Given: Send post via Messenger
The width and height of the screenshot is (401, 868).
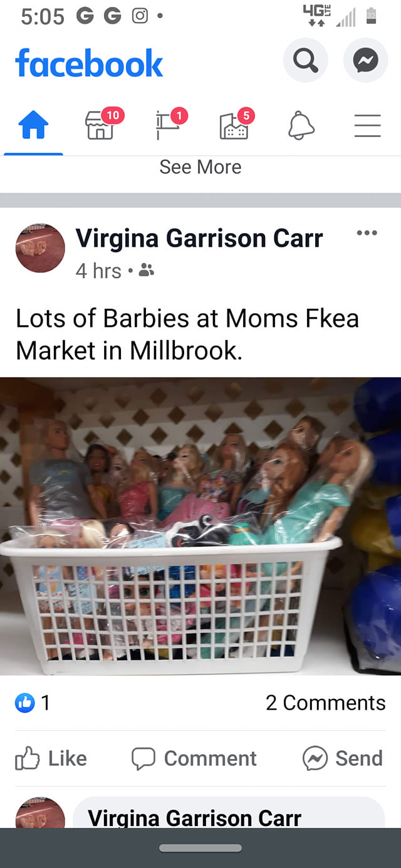Looking at the screenshot, I should (343, 758).
